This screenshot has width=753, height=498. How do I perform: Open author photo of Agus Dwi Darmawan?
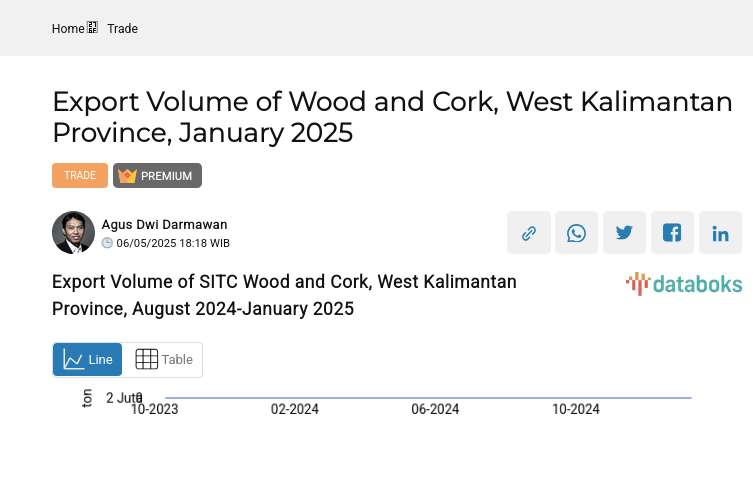click(x=73, y=232)
